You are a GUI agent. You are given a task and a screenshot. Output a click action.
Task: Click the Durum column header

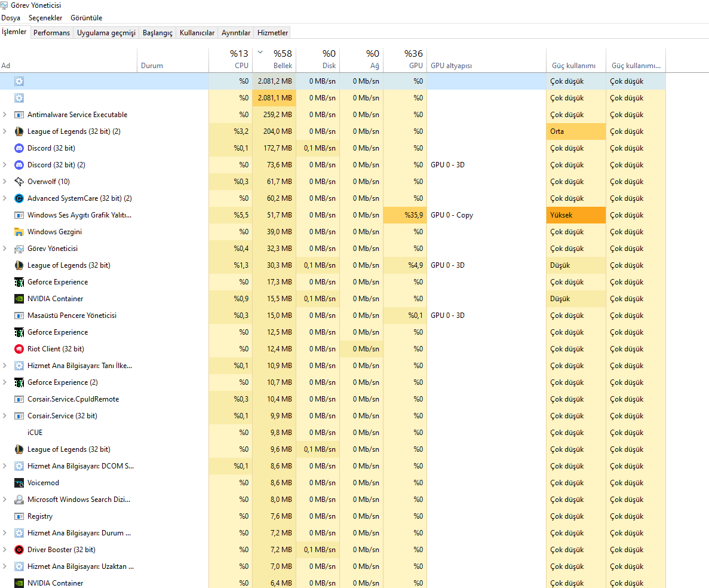[173, 60]
